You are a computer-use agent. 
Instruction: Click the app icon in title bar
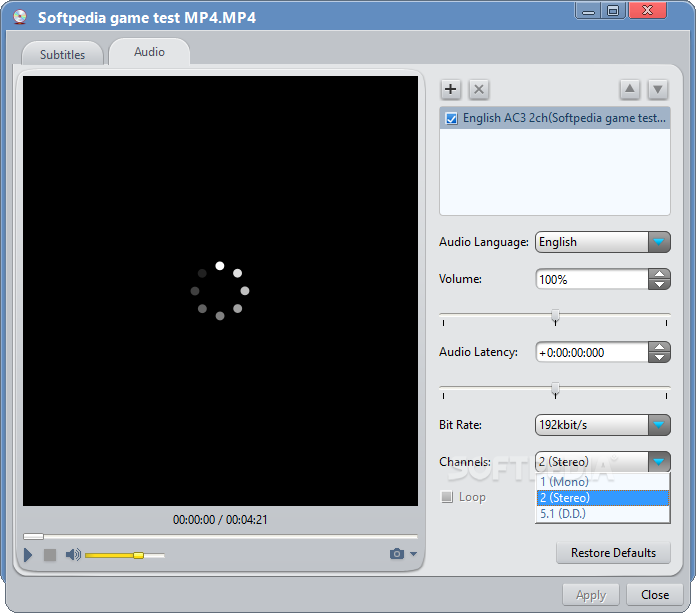[20, 17]
